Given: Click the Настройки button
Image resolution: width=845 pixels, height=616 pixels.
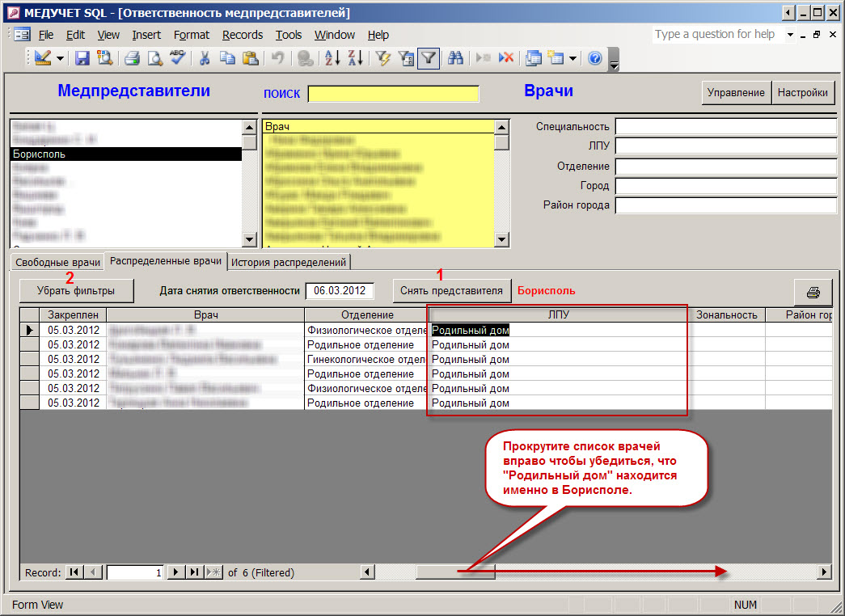Looking at the screenshot, I should click(802, 93).
